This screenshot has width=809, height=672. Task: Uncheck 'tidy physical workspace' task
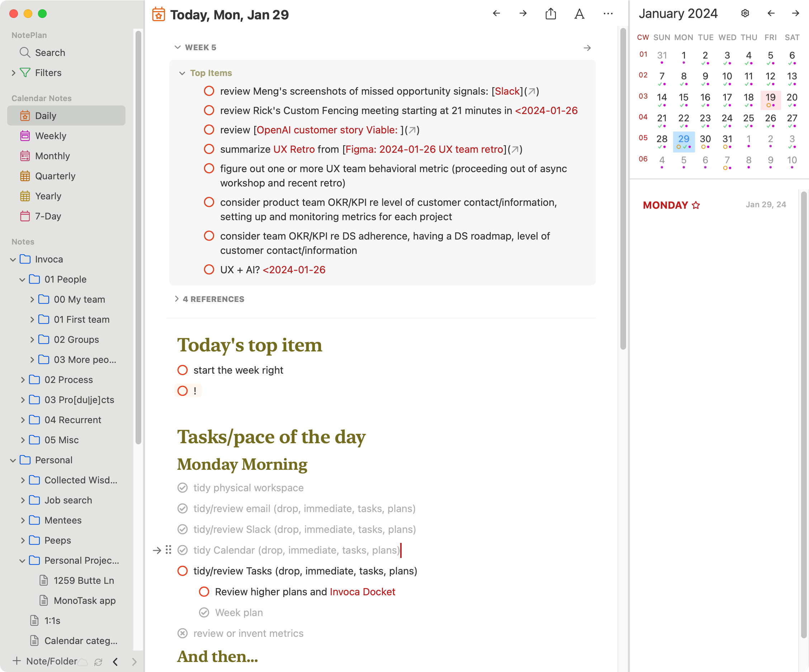[x=183, y=488]
